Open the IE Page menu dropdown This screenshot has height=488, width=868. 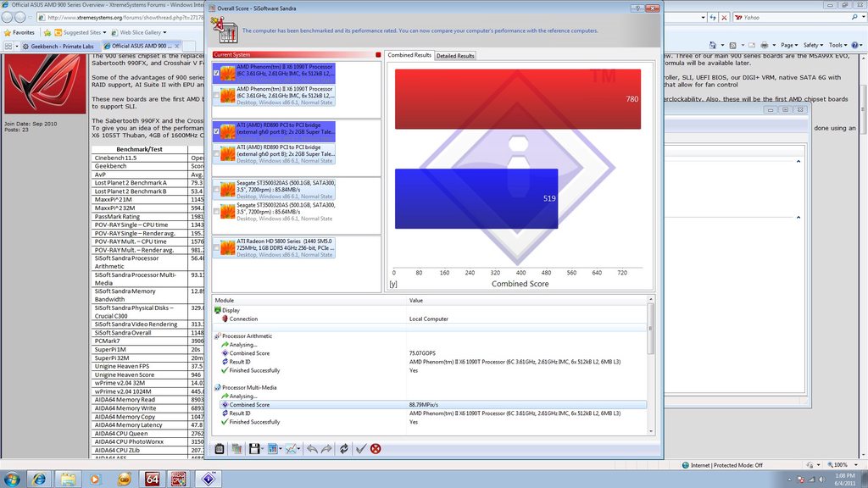pos(789,46)
